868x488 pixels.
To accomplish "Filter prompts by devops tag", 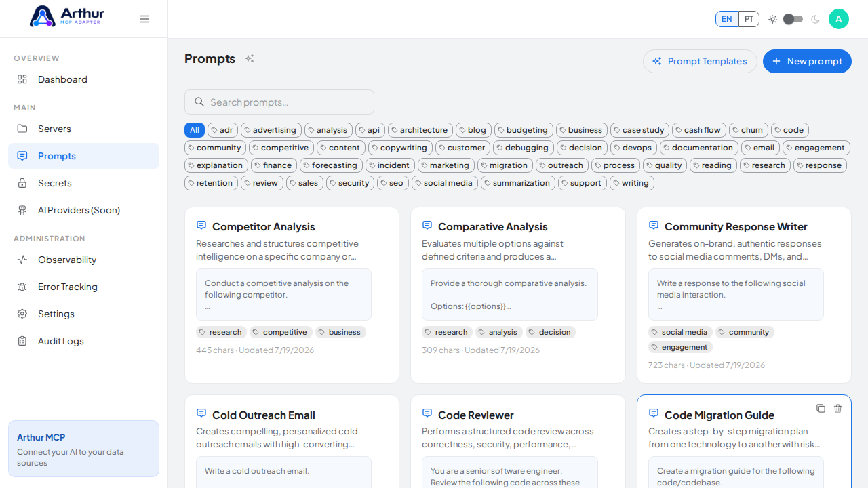I will tap(634, 148).
